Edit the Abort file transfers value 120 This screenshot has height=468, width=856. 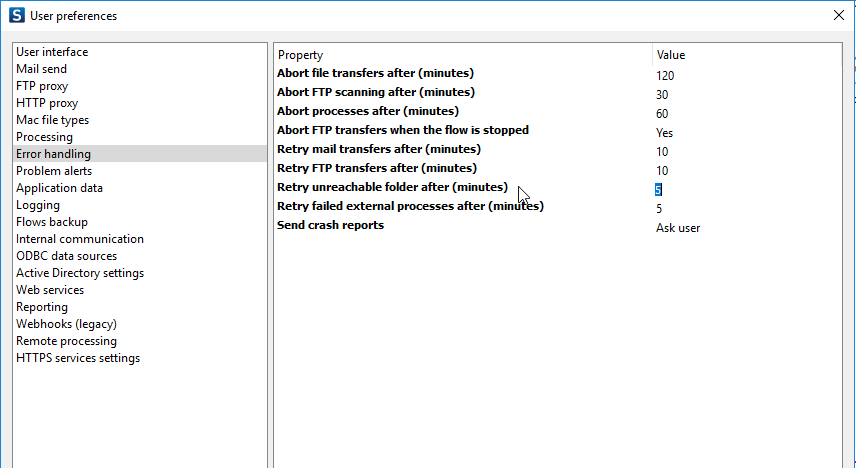pos(666,75)
